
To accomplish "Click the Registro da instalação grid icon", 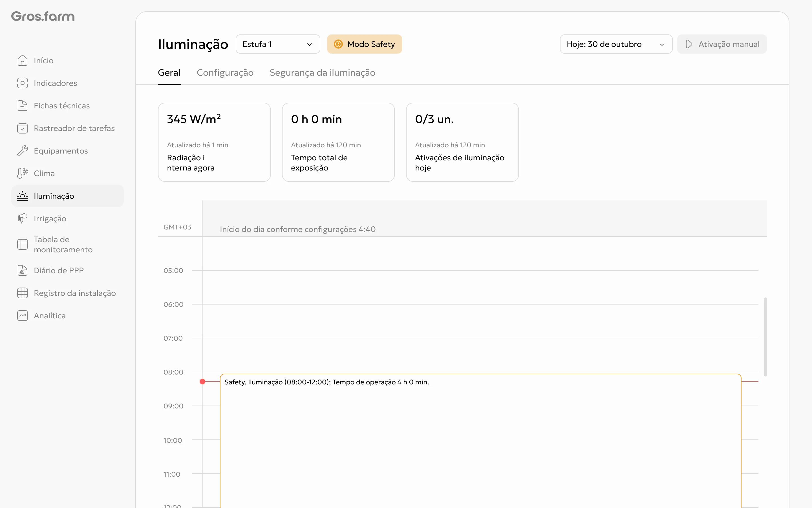I will pos(23,293).
